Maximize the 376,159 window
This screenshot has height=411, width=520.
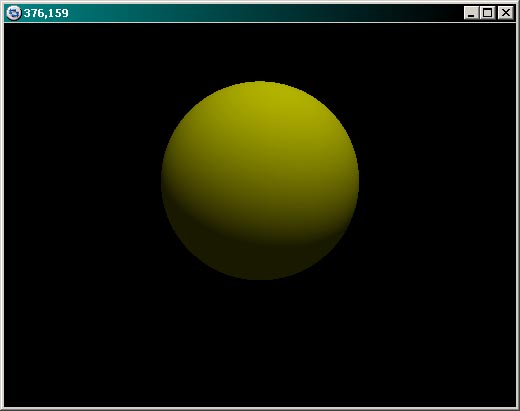[487, 13]
